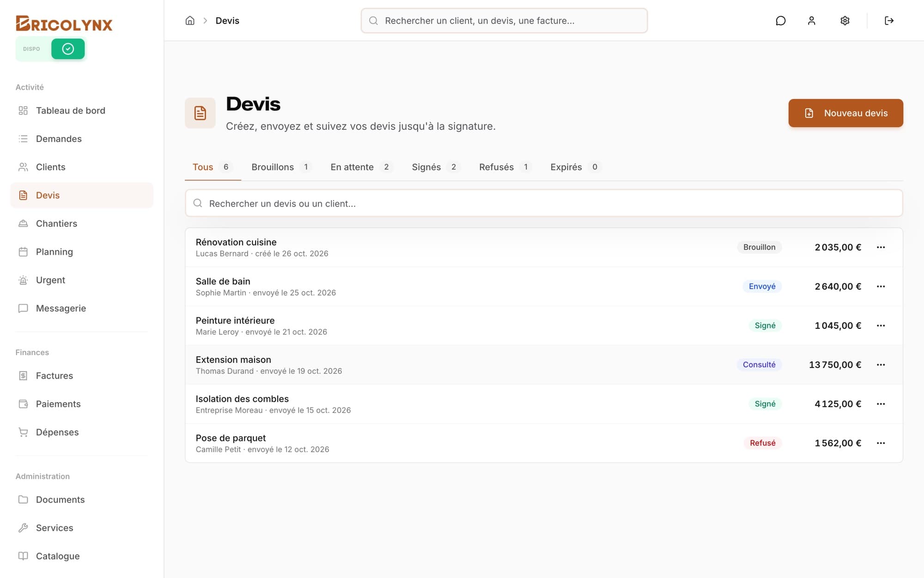The width and height of the screenshot is (924, 578).
Task: Select Chantiers in sidebar
Action: 82,223
